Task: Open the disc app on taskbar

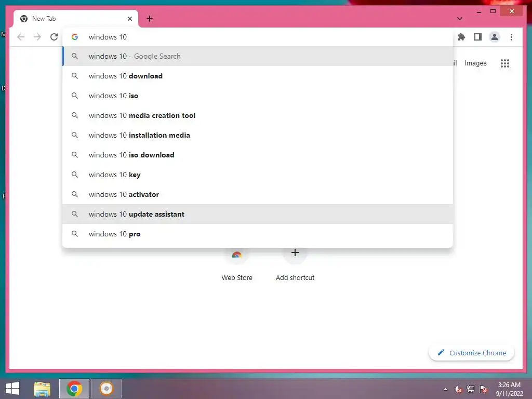Action: coord(106,389)
